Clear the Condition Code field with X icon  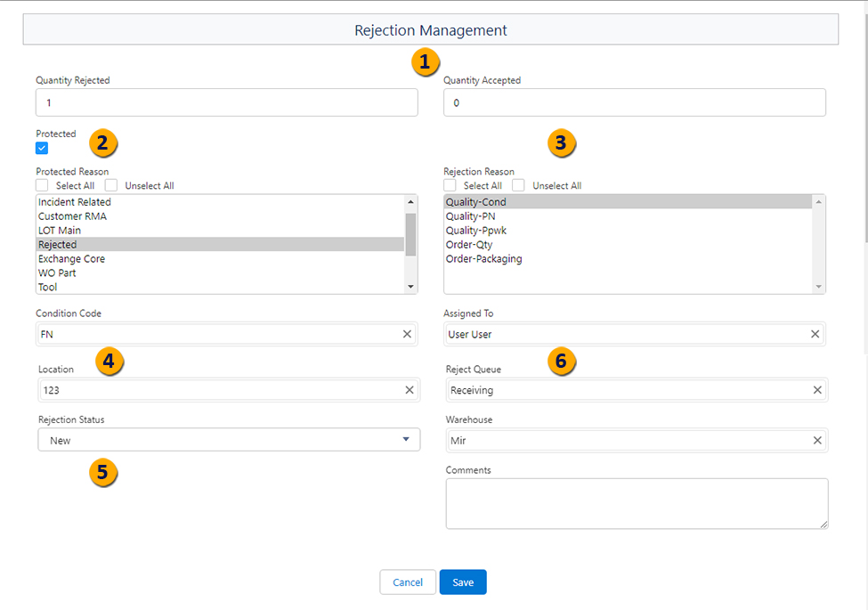point(407,334)
